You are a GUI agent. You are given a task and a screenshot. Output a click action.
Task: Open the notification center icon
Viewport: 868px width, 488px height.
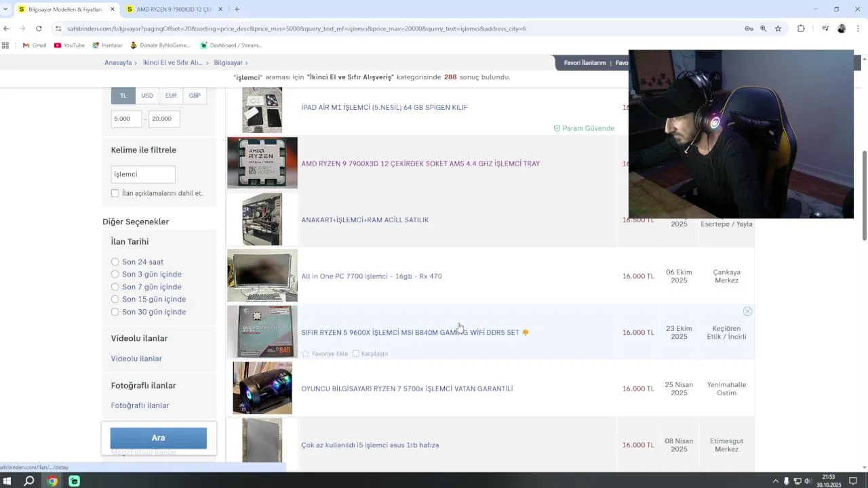coord(853,481)
